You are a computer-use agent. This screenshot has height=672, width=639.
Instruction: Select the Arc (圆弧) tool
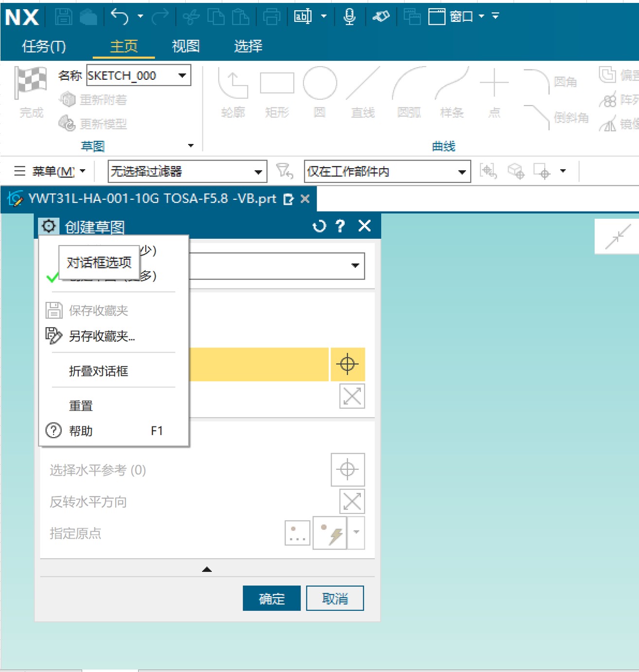[409, 92]
